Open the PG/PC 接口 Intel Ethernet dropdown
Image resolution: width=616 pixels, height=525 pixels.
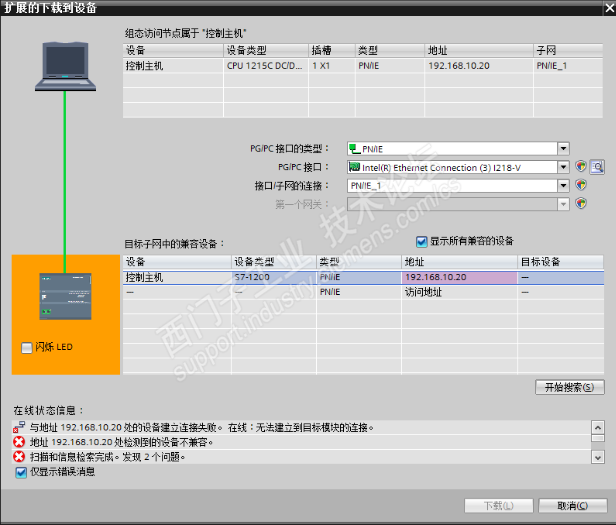click(x=563, y=167)
